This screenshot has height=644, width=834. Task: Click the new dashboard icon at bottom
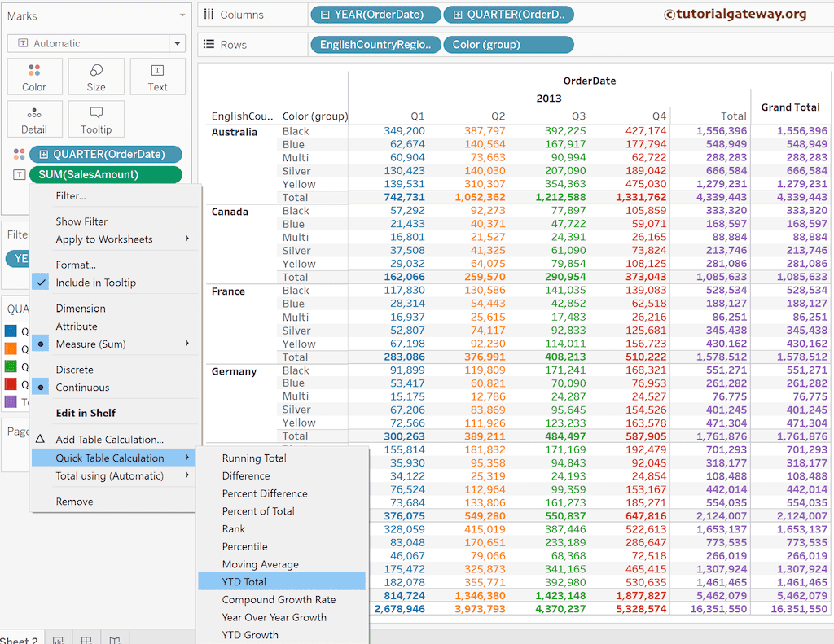pos(86,640)
